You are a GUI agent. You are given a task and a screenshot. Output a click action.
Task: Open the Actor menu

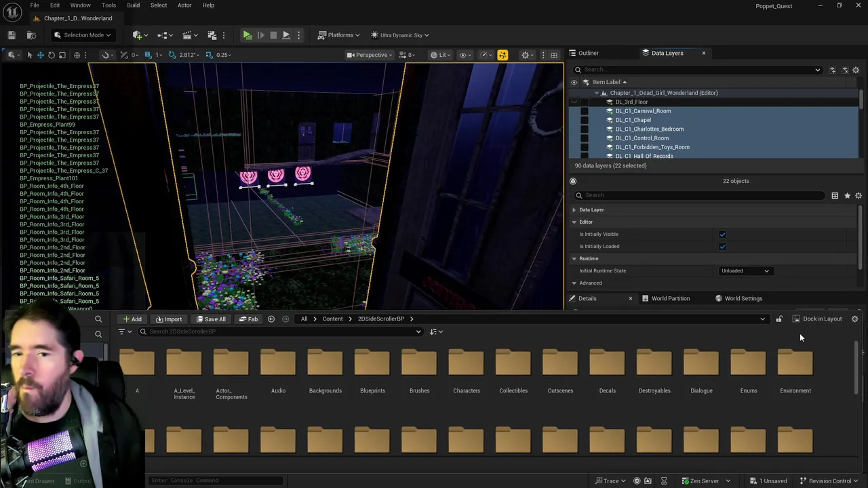pos(184,5)
